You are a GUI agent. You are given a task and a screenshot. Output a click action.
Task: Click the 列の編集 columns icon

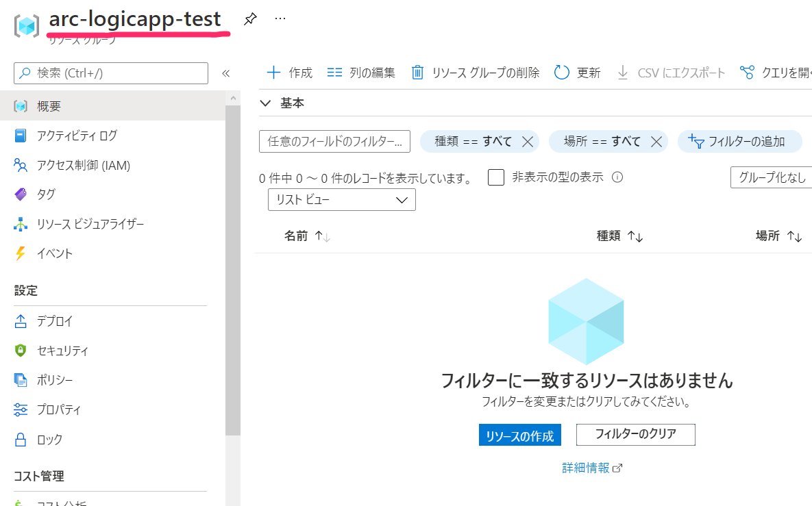click(334, 73)
